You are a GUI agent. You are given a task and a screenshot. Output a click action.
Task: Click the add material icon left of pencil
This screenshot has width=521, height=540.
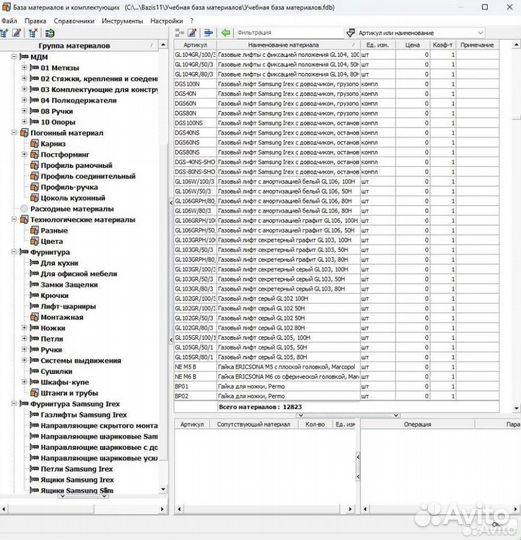(179, 33)
